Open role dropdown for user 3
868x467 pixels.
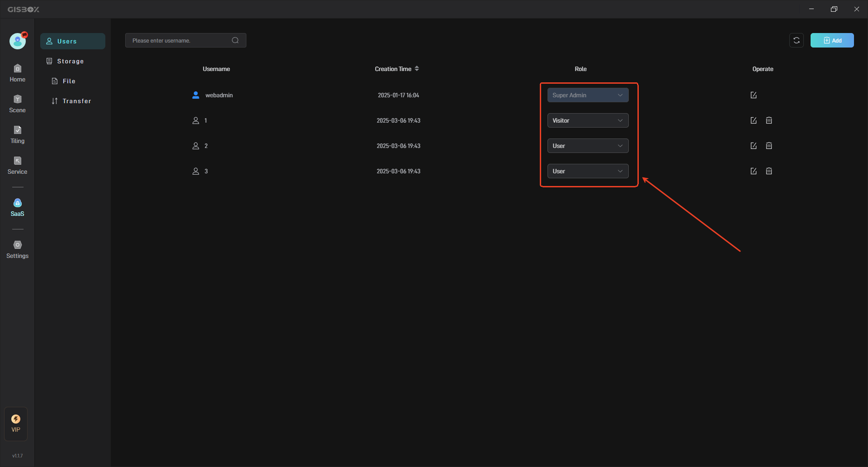click(588, 171)
